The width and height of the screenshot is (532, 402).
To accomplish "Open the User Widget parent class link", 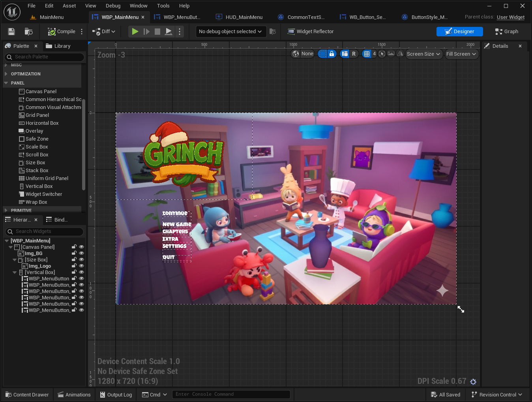I will (511, 17).
